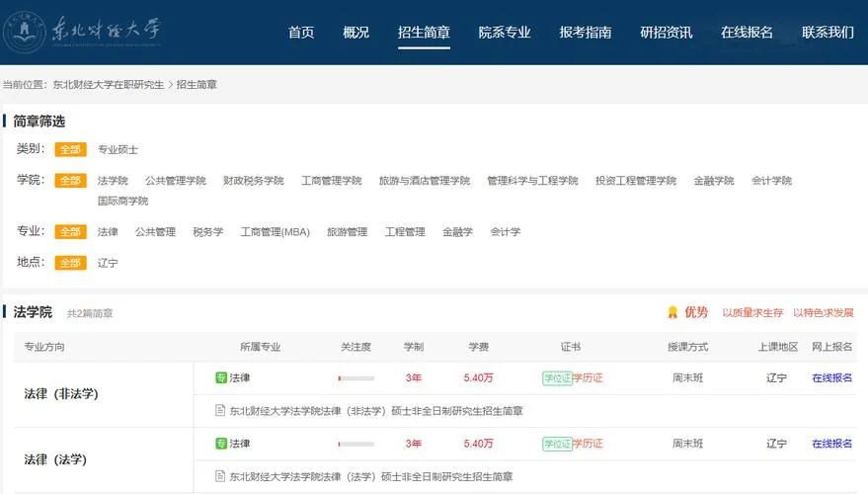Filter category by 专业硕士

[x=118, y=149]
